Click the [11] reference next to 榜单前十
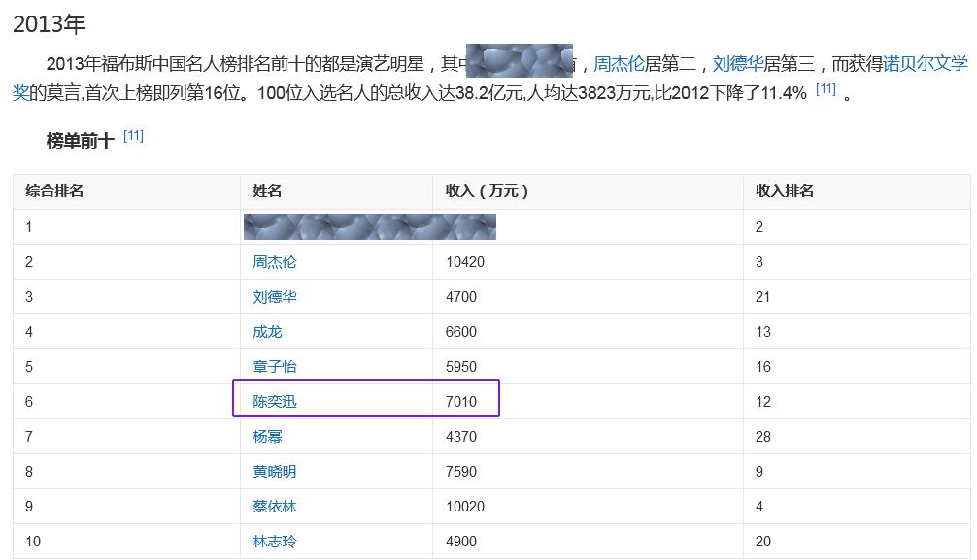This screenshot has height=560, width=977. (132, 136)
